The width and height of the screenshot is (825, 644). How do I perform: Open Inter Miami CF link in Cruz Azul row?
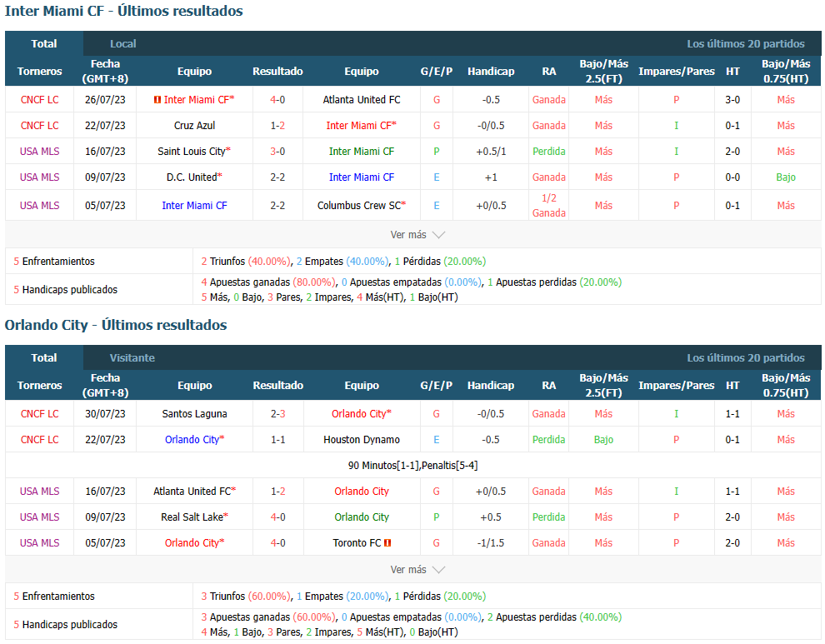[x=359, y=126]
